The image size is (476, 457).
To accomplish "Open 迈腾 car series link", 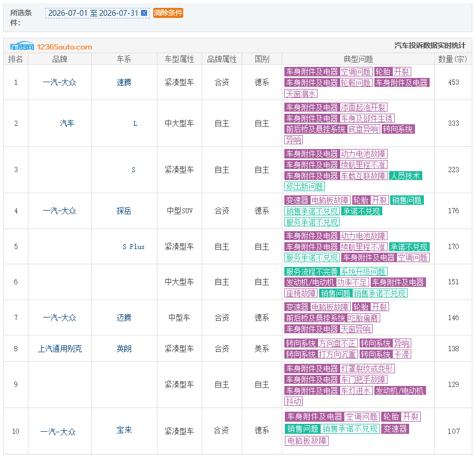I will [124, 317].
